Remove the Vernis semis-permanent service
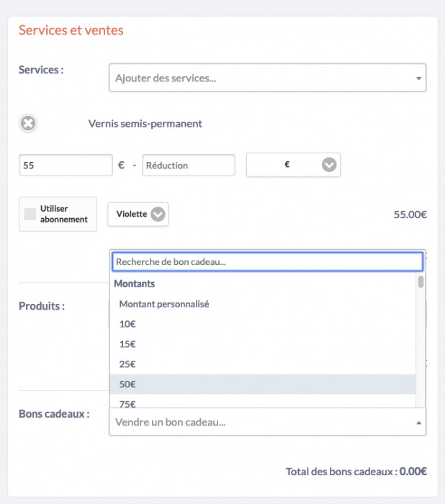The width and height of the screenshot is (445, 504). 28,124
